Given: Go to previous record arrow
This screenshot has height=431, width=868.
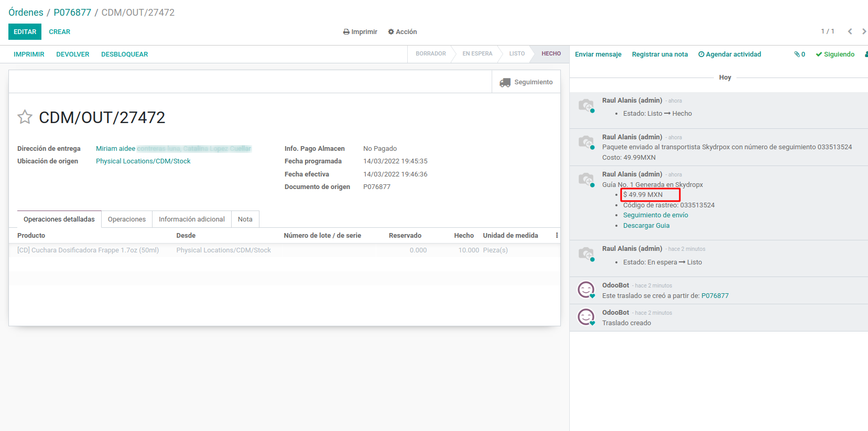Looking at the screenshot, I should click(x=850, y=31).
